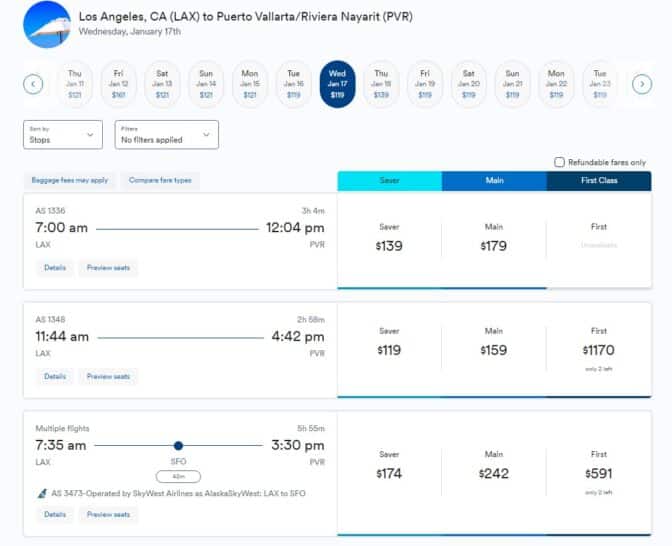The image size is (672, 546).
Task: Open Baggage fees may apply link
Action: 70,180
